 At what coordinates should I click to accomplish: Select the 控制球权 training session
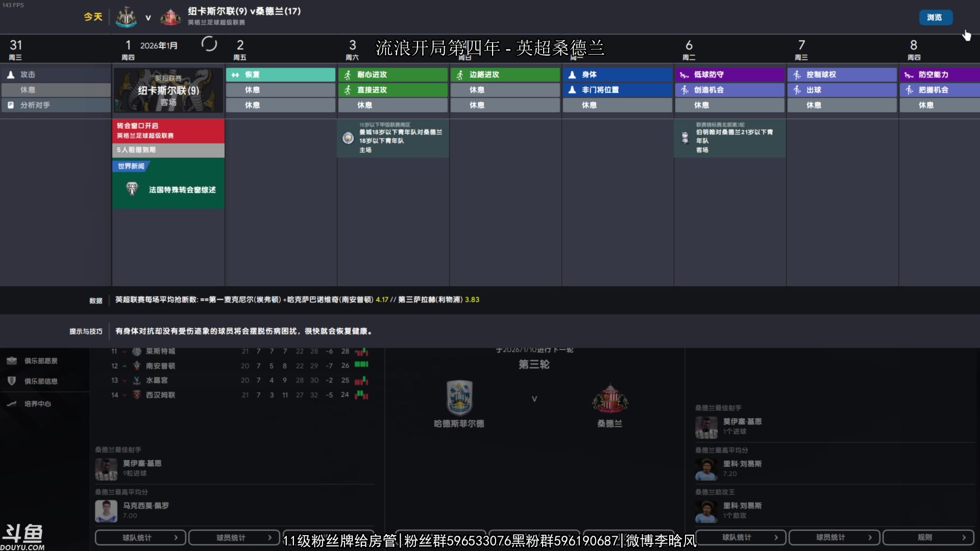(842, 74)
